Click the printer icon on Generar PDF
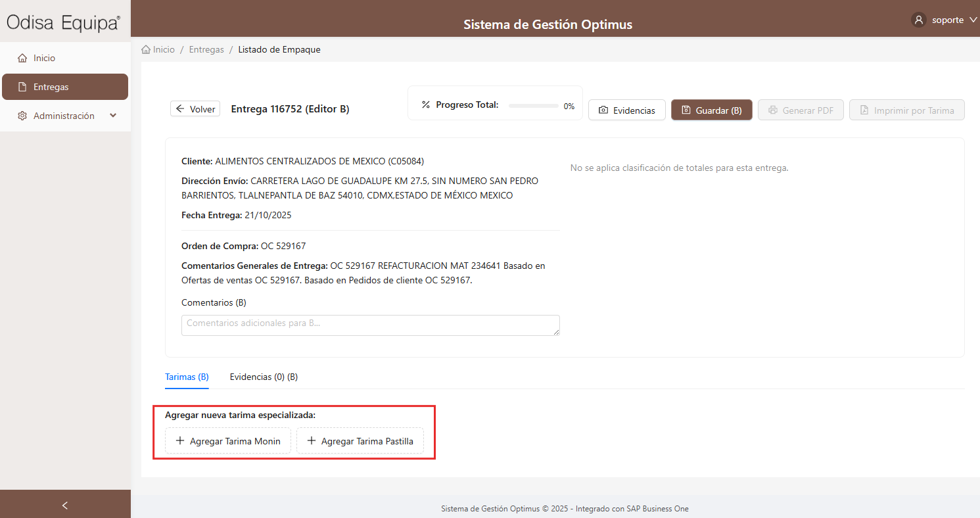Image resolution: width=980 pixels, height=518 pixels. pos(773,110)
